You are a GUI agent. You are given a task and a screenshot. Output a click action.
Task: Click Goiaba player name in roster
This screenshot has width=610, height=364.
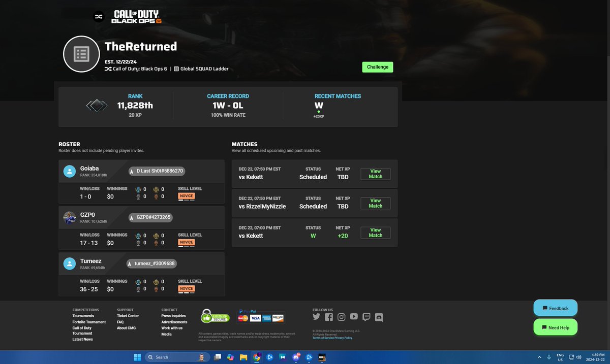click(89, 168)
